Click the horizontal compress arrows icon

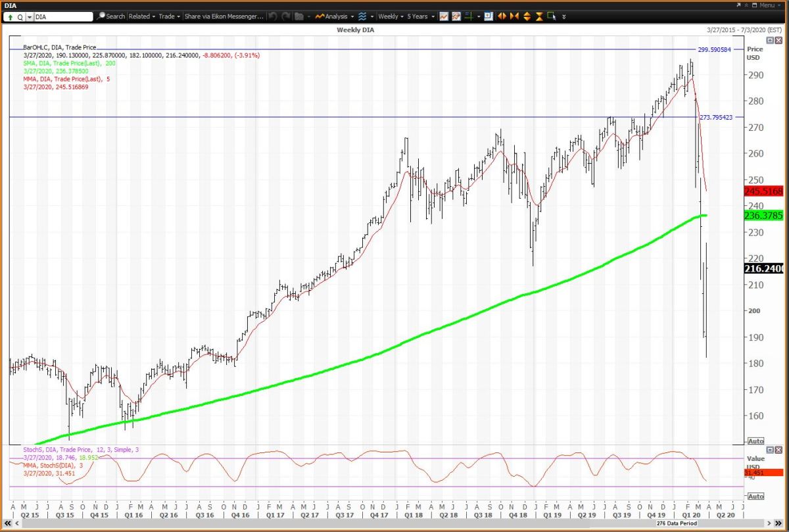pos(514,16)
